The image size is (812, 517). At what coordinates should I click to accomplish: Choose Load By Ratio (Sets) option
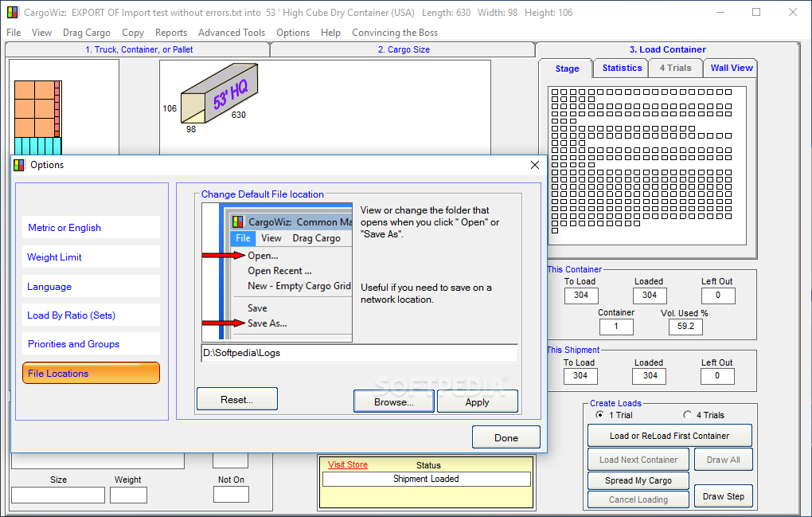point(91,315)
